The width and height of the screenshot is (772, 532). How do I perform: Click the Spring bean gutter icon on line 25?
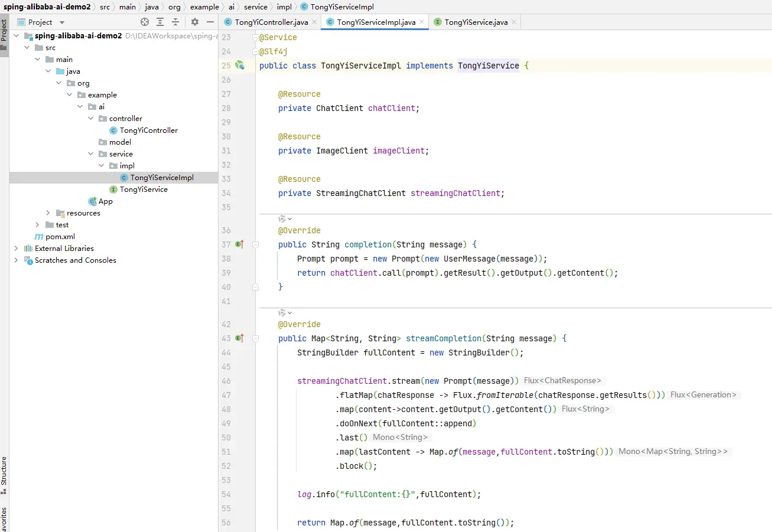coord(240,66)
